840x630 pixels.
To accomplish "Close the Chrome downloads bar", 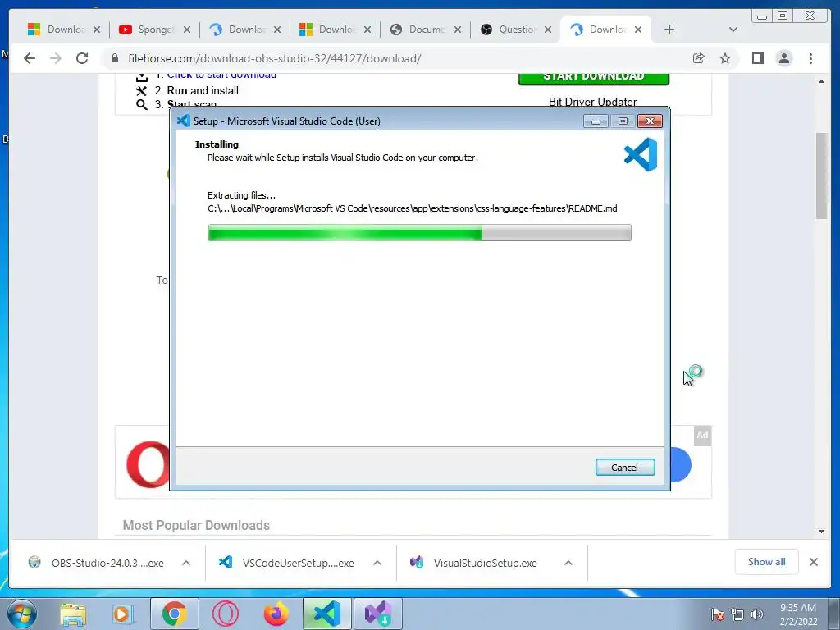I will pyautogui.click(x=813, y=562).
